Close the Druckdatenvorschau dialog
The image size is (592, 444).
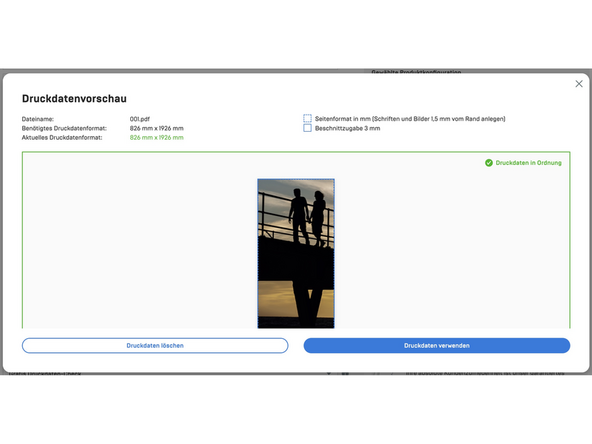(579, 84)
